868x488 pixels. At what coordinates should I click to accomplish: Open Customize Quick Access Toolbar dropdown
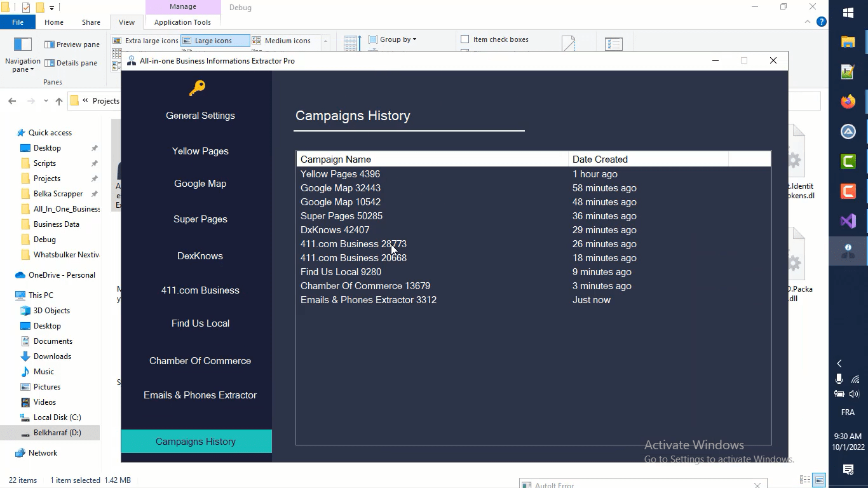[x=52, y=8]
